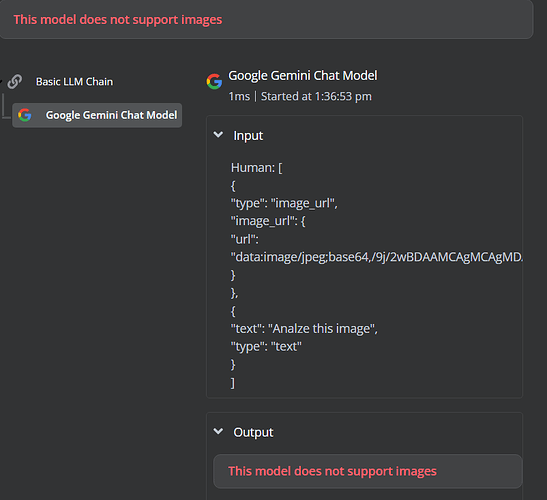Click the Google Gemini Chat Model heading
This screenshot has width=547, height=500.
[x=302, y=76]
